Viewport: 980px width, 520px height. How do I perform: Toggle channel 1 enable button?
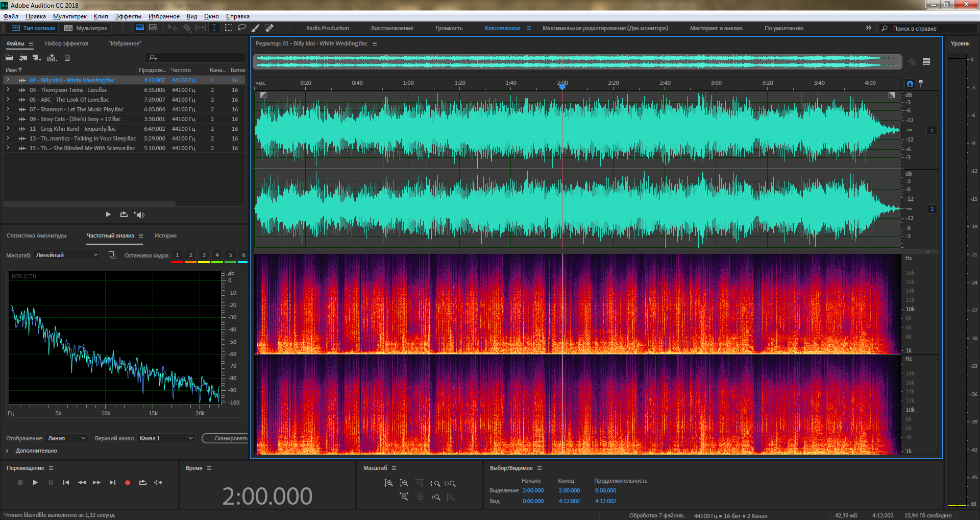click(932, 131)
